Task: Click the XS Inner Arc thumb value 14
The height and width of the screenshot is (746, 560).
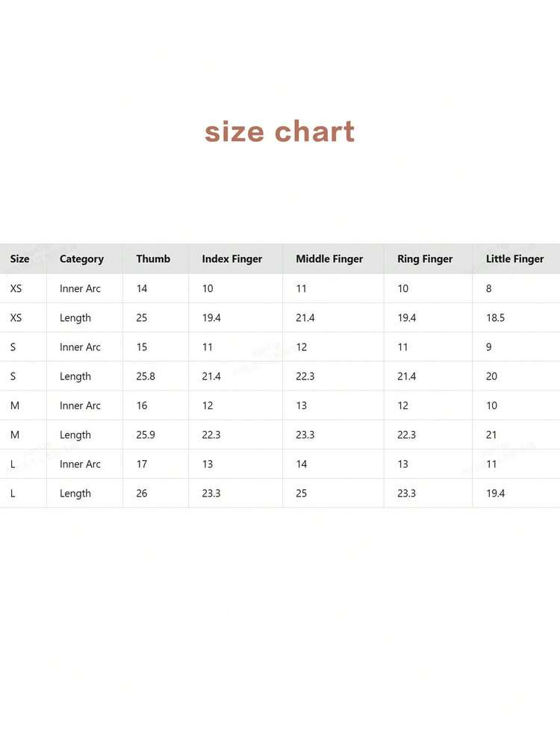Action: coord(142,288)
